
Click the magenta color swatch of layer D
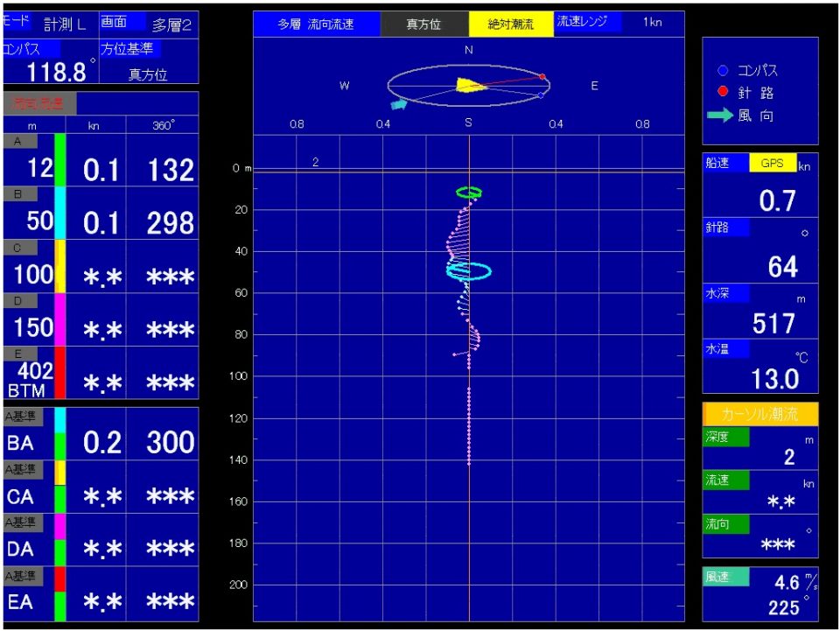[x=60, y=319]
